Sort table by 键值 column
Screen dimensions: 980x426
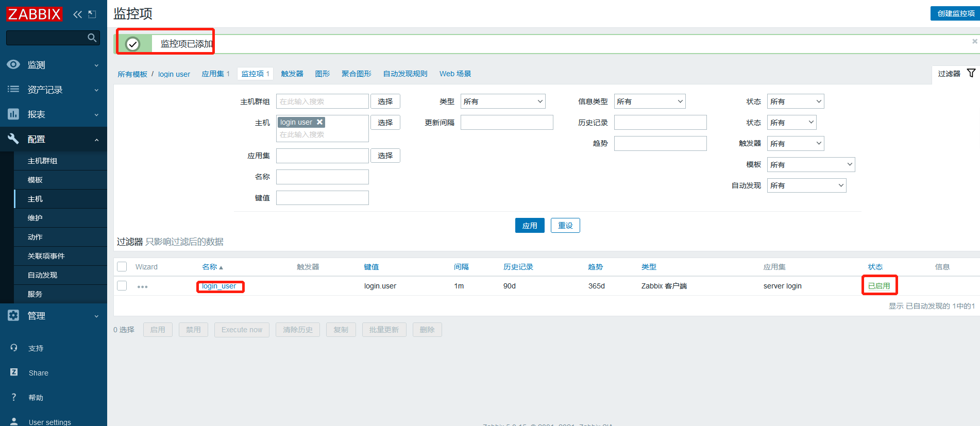click(x=371, y=267)
